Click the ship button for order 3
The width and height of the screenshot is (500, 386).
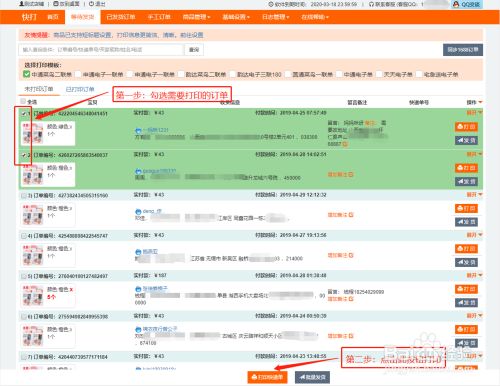(466, 222)
